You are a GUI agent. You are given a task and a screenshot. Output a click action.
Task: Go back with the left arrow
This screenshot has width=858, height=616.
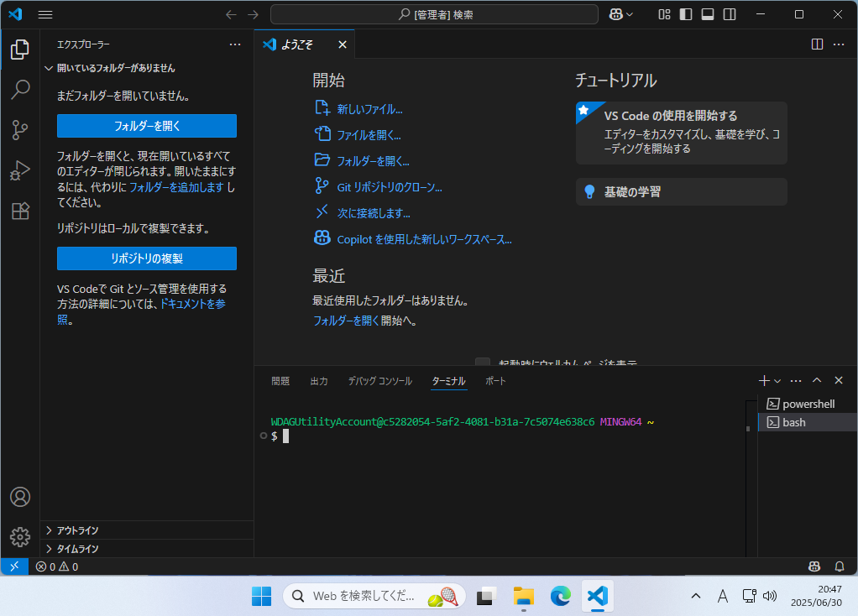(x=232, y=15)
